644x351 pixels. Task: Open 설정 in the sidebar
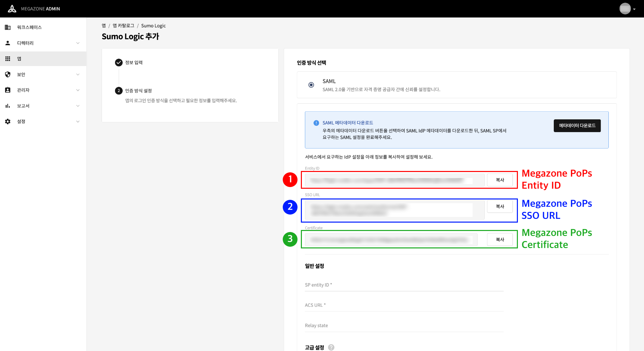pos(43,121)
